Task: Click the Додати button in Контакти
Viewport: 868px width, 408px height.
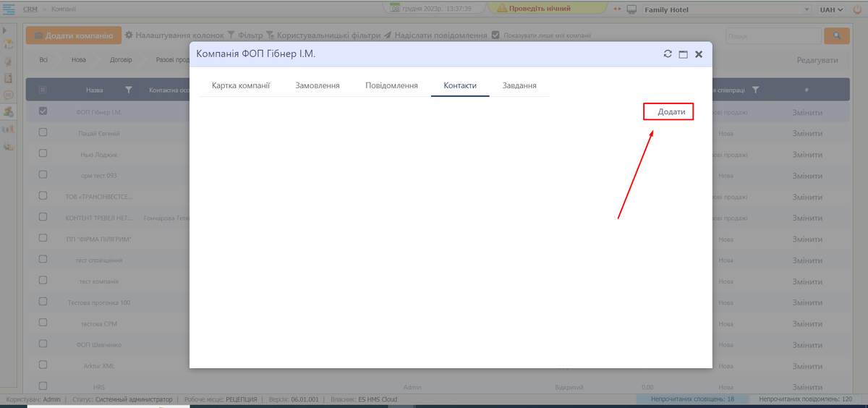Action: tap(668, 111)
